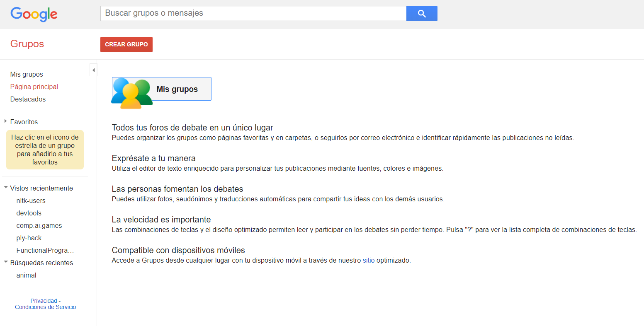Focus the Buscar grupos o mensajes field
The height and width of the screenshot is (326, 644).
tap(253, 13)
